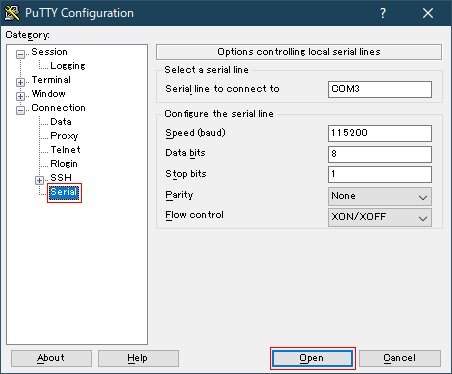Select SSH category

tap(61, 178)
